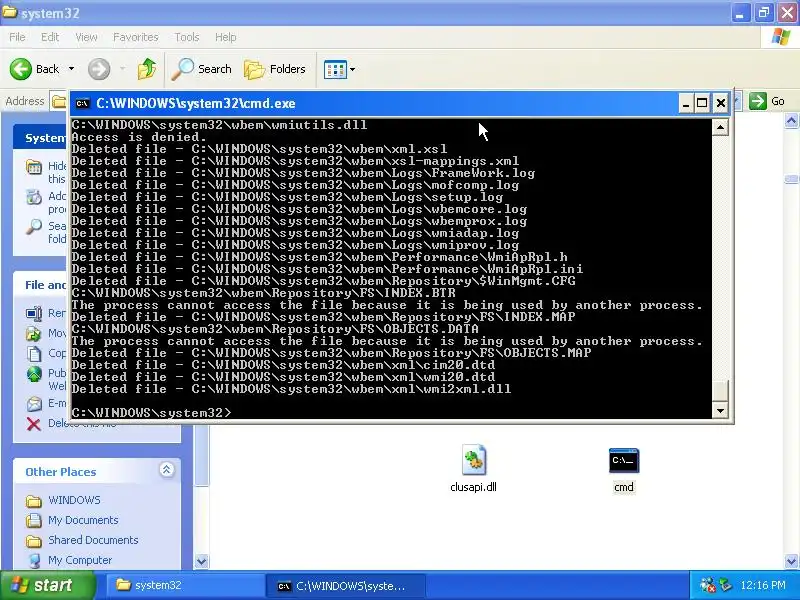Click the clock in system tray
Viewport: 800px width, 600px height.
pyautogui.click(x=763, y=585)
